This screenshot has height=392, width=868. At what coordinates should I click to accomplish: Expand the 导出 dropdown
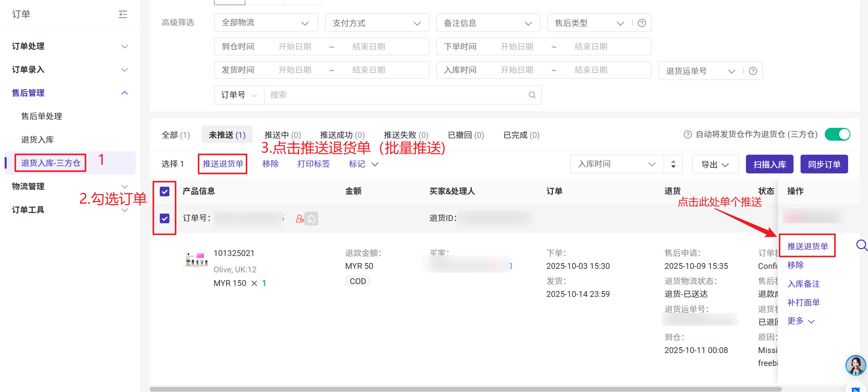pyautogui.click(x=715, y=164)
